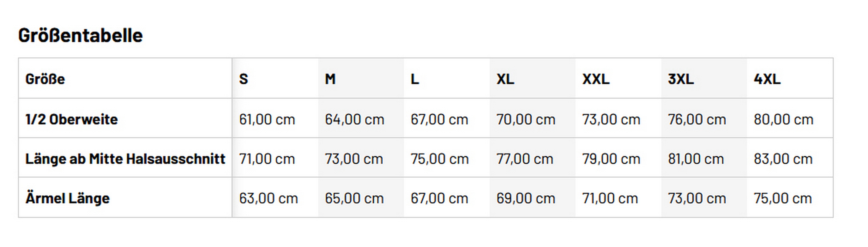The height and width of the screenshot is (247, 868).
Task: Select the XL size column header
Action: 506,79
